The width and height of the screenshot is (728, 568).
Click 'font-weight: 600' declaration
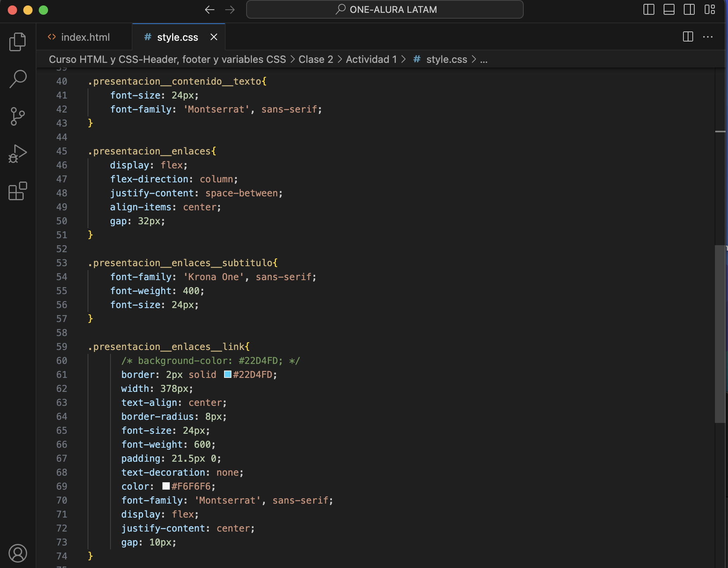click(168, 444)
